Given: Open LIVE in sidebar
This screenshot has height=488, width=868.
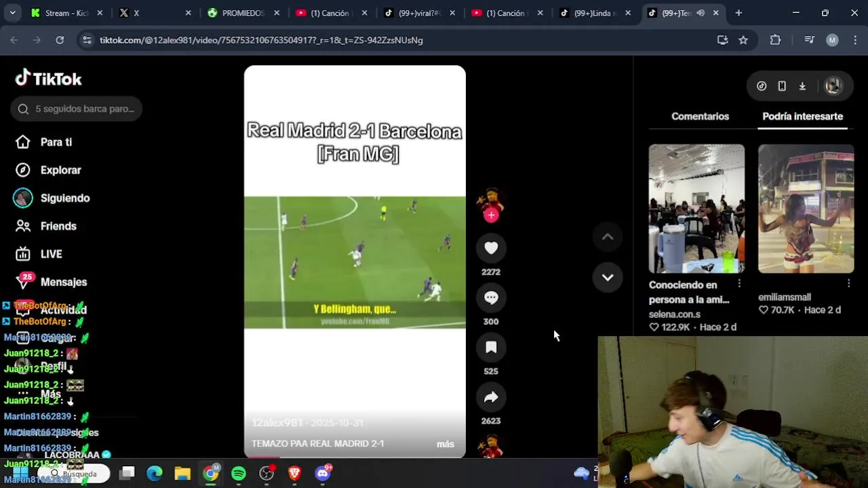Looking at the screenshot, I should (x=51, y=254).
